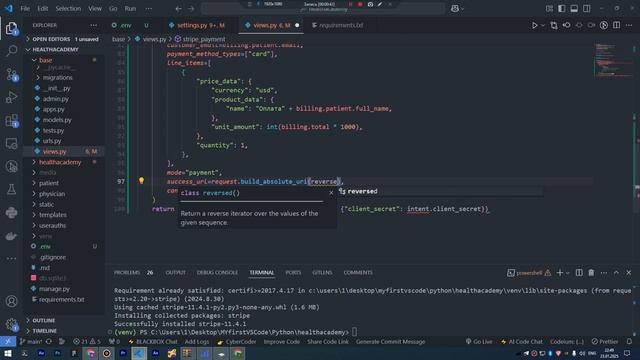
Task: Open the Explorer view in activity bar
Action: [11, 28]
